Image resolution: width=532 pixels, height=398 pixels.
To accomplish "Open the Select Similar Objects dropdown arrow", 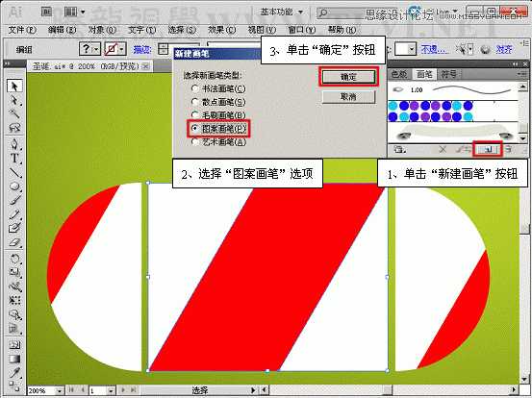I will (470, 49).
